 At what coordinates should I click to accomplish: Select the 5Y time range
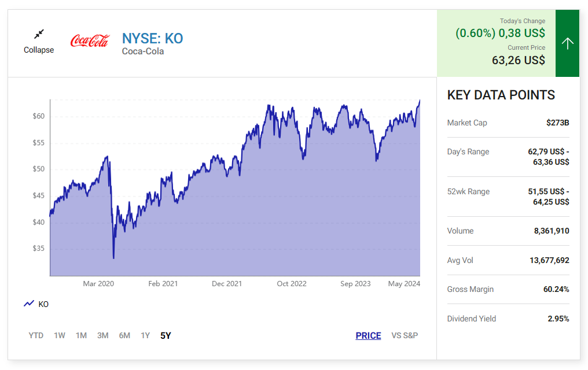coord(166,335)
